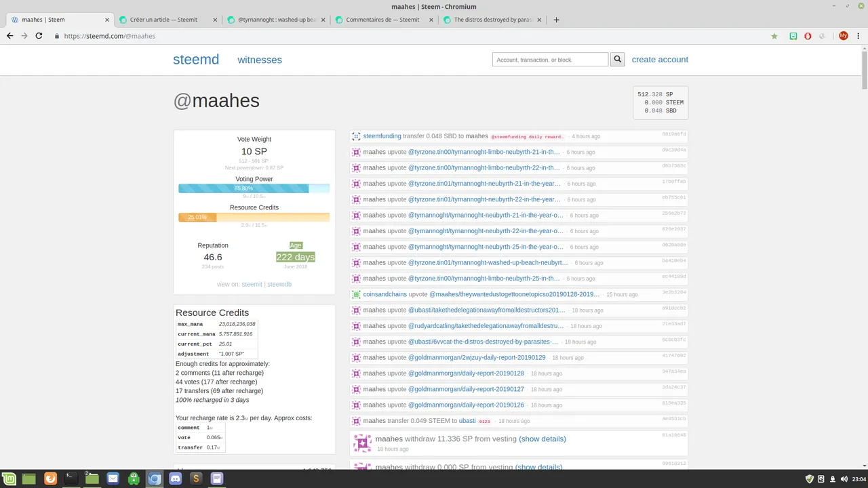Click the transaction hash 0819a6fd

674,134
